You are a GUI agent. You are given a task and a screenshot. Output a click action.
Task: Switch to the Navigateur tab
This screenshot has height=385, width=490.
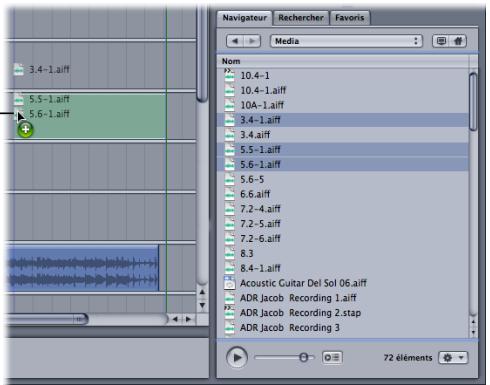(245, 18)
